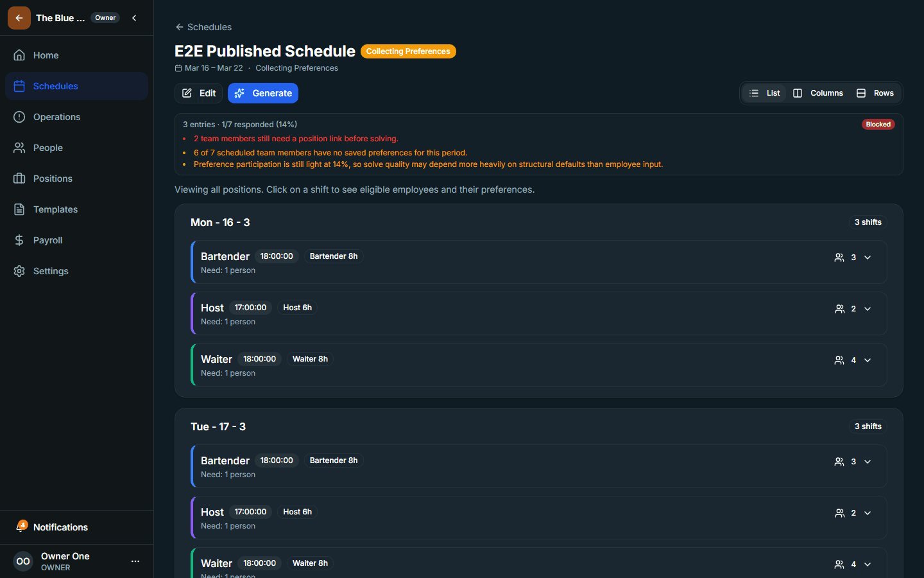Open Schedules in the sidebar
The height and width of the screenshot is (578, 924).
click(76, 86)
